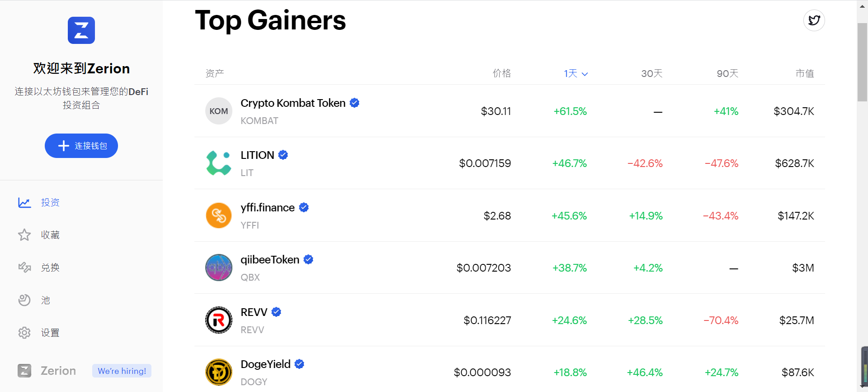Click the LITION token logo

(x=219, y=163)
